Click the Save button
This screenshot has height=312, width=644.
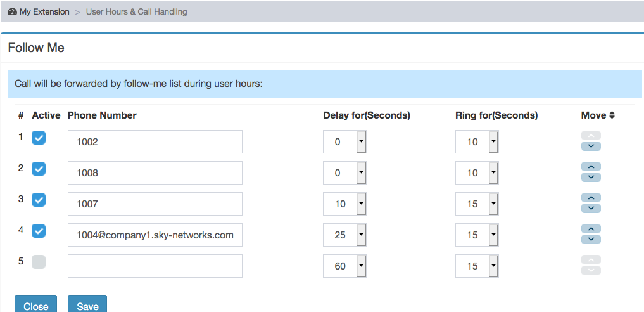[x=87, y=304]
